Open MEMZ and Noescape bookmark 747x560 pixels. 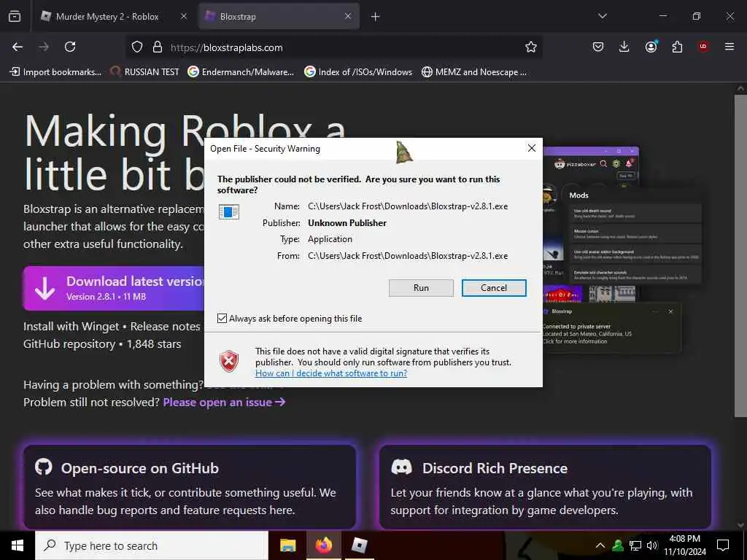click(x=474, y=72)
